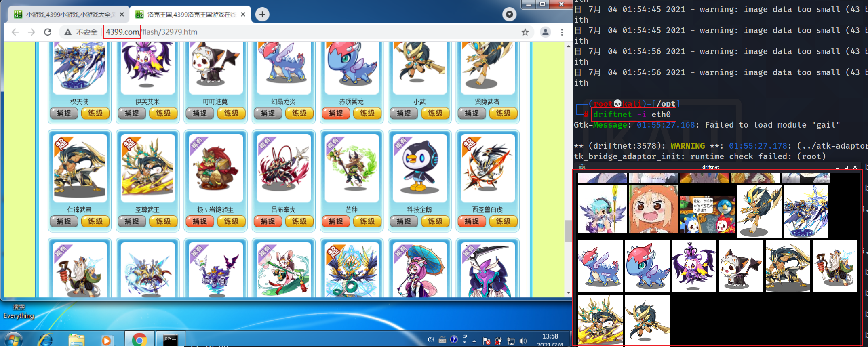Select the purple crowned pet image in driftnet
Image resolution: width=868 pixels, height=347 pixels.
694,266
